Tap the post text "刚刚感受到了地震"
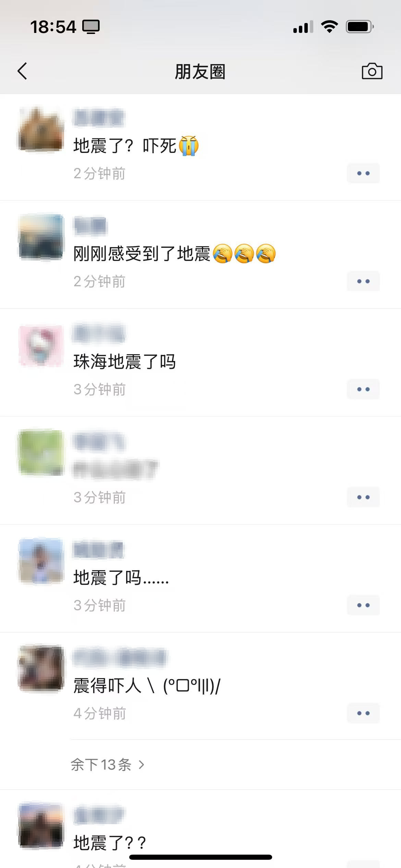The width and height of the screenshot is (401, 868). [142, 254]
